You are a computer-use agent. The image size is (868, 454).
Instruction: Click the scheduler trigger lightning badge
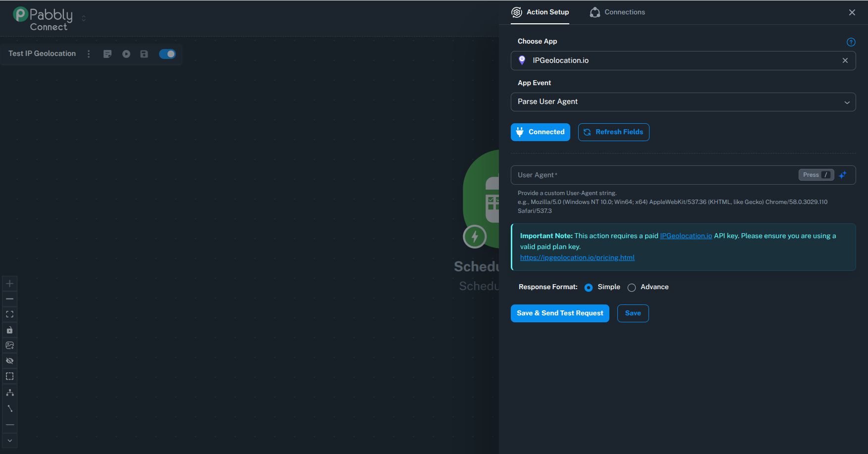[x=475, y=237]
